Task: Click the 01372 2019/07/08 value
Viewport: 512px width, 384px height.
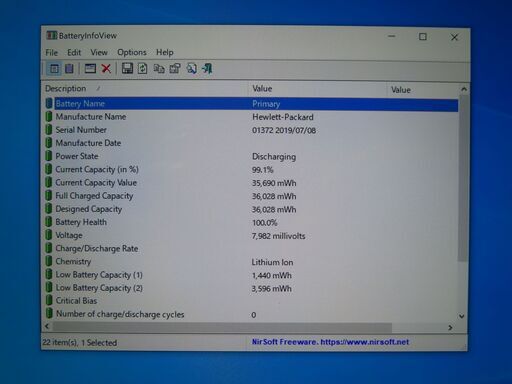Action: pos(284,130)
